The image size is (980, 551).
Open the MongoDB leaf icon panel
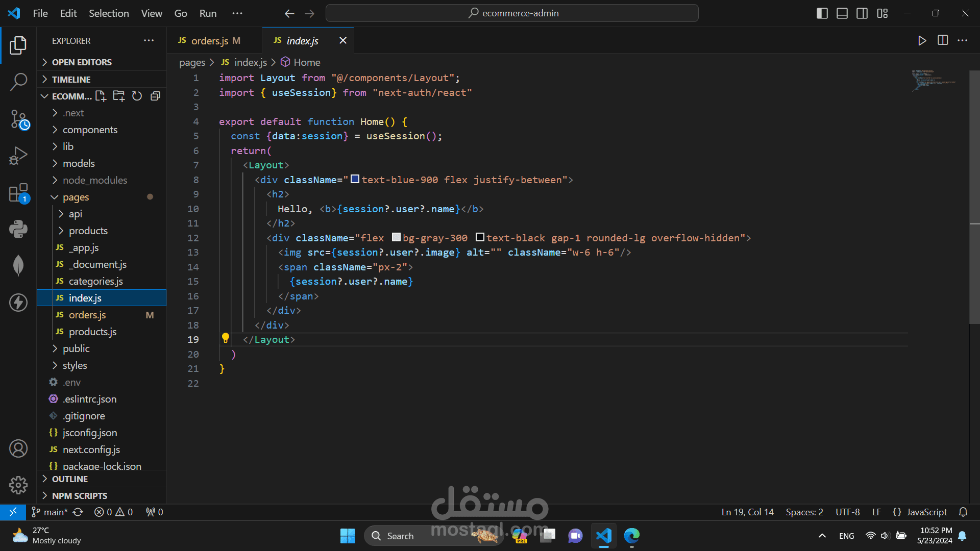pyautogui.click(x=18, y=265)
